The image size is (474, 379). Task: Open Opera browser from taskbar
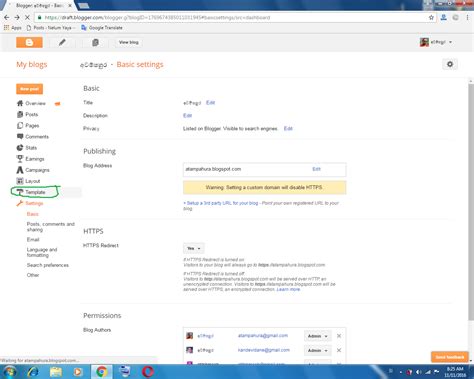pos(148,371)
